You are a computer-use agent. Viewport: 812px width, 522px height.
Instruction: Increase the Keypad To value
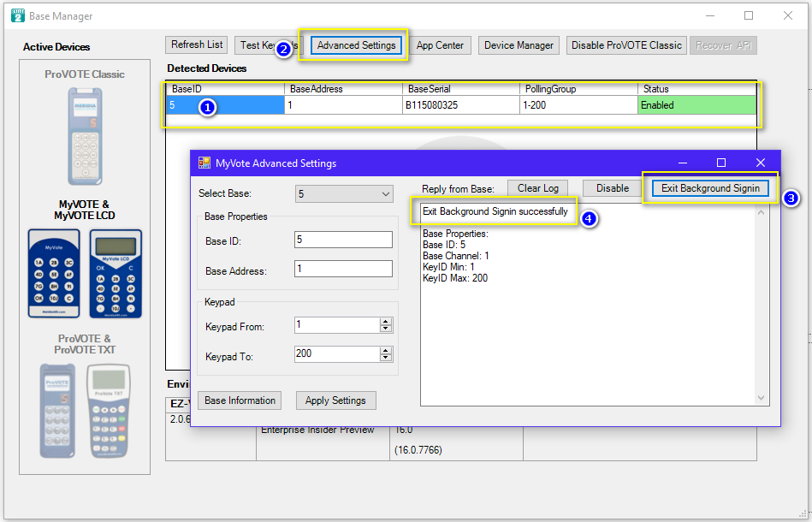(x=385, y=351)
